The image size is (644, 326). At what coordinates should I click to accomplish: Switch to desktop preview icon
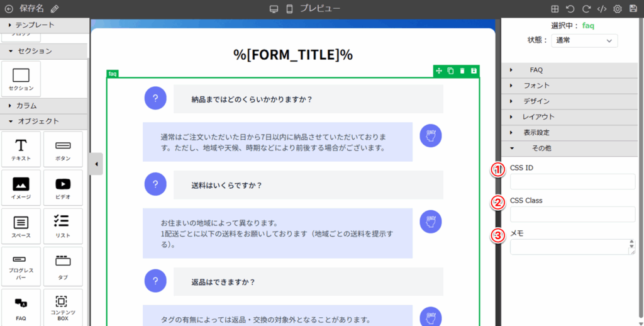[x=274, y=9]
